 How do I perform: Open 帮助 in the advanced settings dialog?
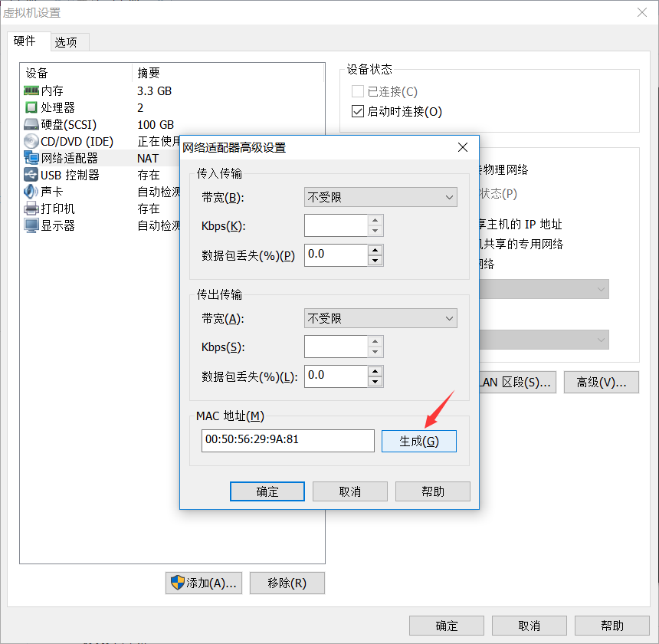(433, 491)
